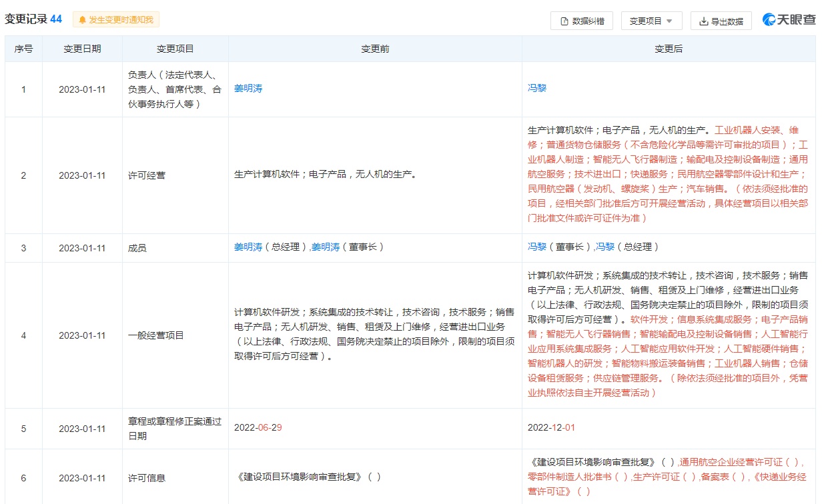Click the bell icon for change notifications
Screen dimensions: 822x504
(83, 20)
